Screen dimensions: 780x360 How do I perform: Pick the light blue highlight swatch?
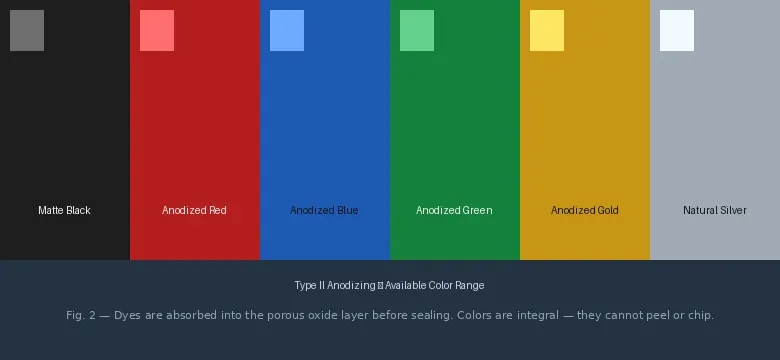(x=287, y=30)
